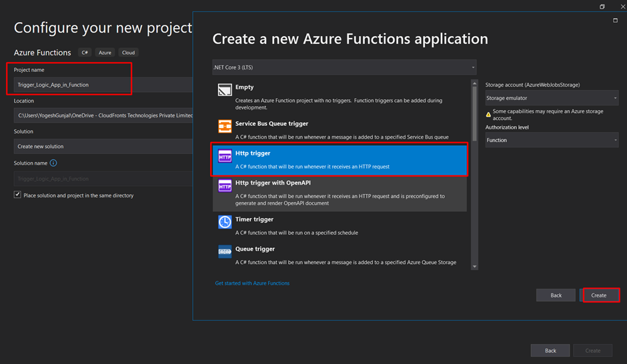This screenshot has height=364, width=627.
Task: Click the dialog maximize icon
Action: pyautogui.click(x=616, y=21)
